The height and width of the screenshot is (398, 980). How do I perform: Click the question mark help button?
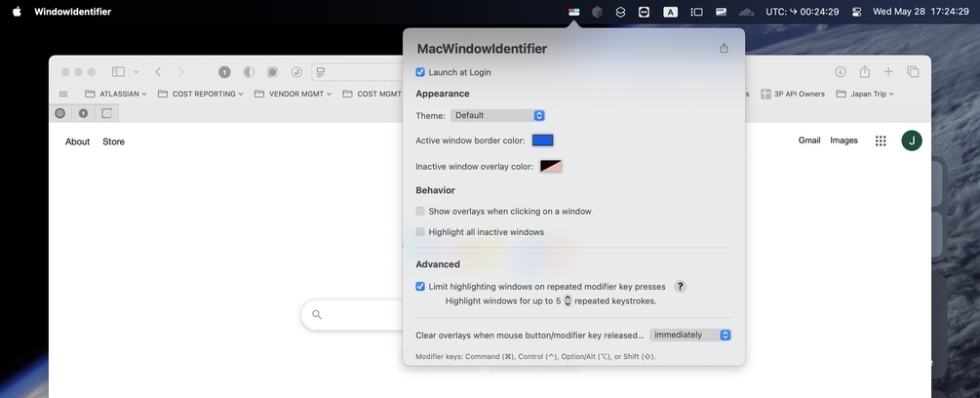click(x=680, y=286)
